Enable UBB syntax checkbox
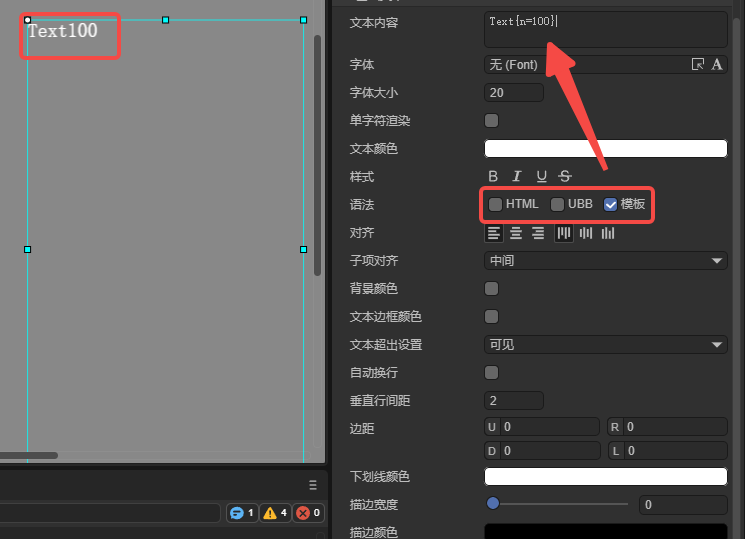Screen dimensions: 745x539 [x=558, y=204]
